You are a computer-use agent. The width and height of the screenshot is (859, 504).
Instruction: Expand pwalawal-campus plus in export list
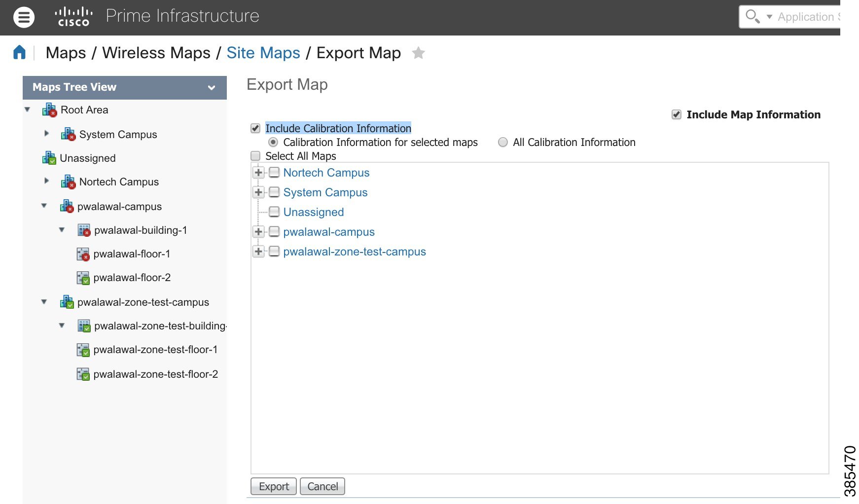point(258,231)
